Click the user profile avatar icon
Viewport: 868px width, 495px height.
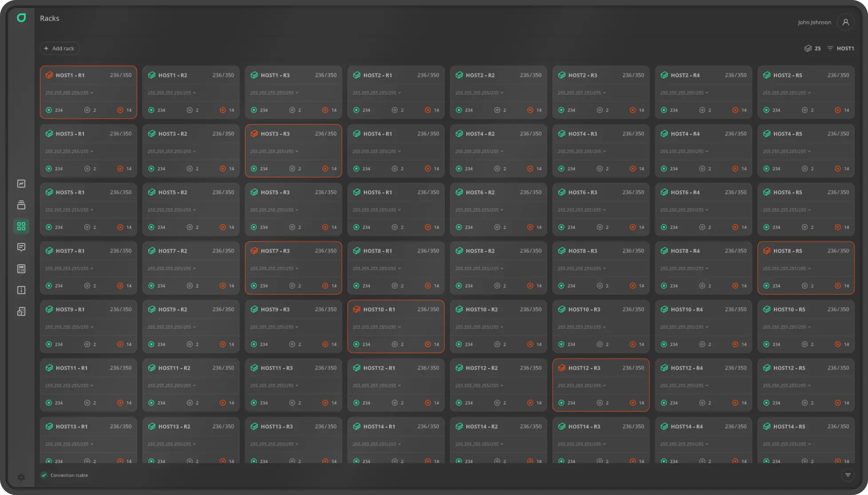tap(845, 22)
